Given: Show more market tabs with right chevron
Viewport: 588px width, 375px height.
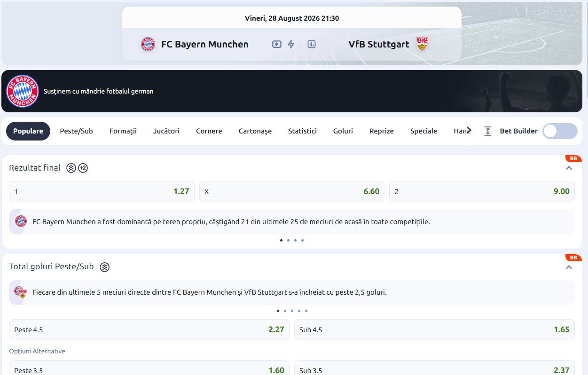Looking at the screenshot, I should point(469,131).
